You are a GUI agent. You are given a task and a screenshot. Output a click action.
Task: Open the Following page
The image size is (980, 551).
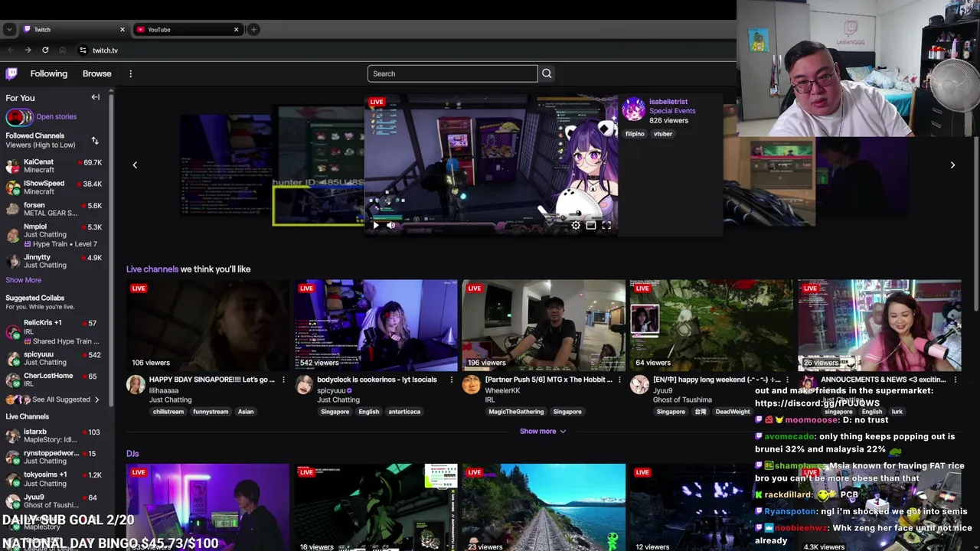point(49,73)
